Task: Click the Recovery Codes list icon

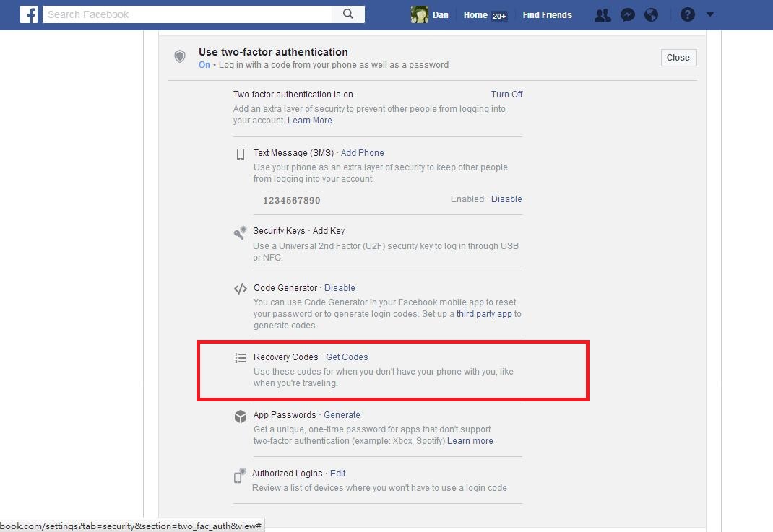Action: click(241, 358)
